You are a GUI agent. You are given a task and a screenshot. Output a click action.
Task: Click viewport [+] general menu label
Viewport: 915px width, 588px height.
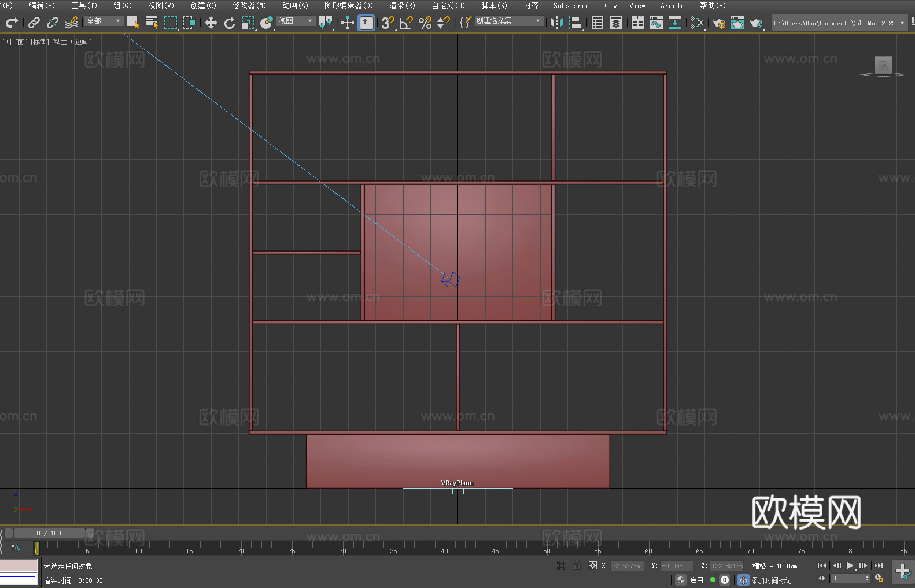click(7, 42)
